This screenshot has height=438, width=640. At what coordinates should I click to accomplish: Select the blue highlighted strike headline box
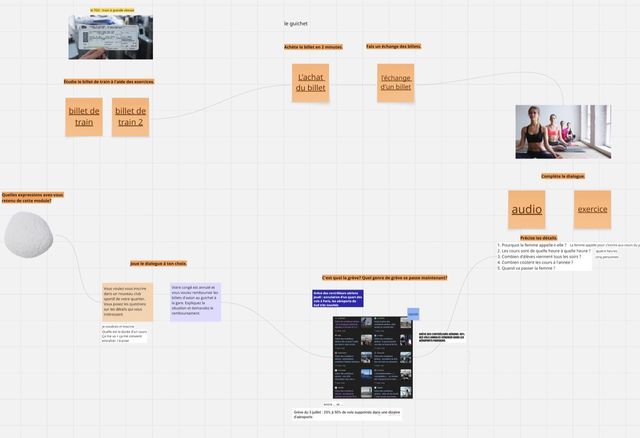(x=338, y=298)
